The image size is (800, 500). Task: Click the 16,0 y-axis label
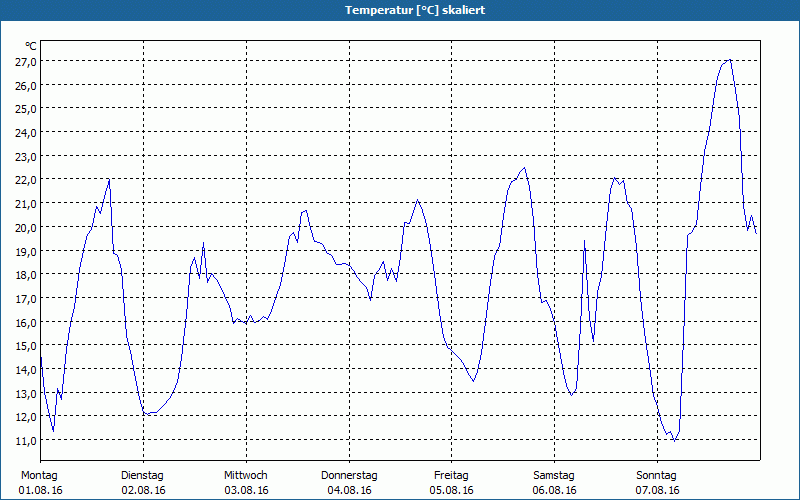click(x=26, y=322)
